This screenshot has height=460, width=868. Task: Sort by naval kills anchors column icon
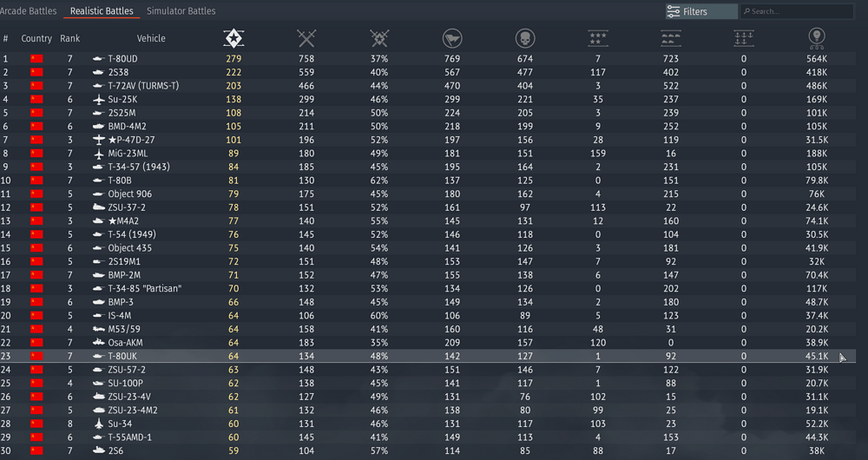point(744,38)
